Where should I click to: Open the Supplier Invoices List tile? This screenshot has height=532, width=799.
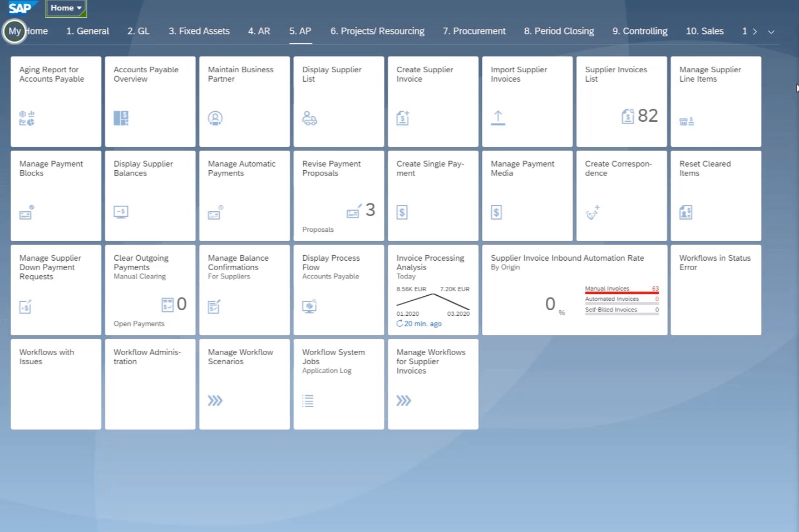[621, 102]
